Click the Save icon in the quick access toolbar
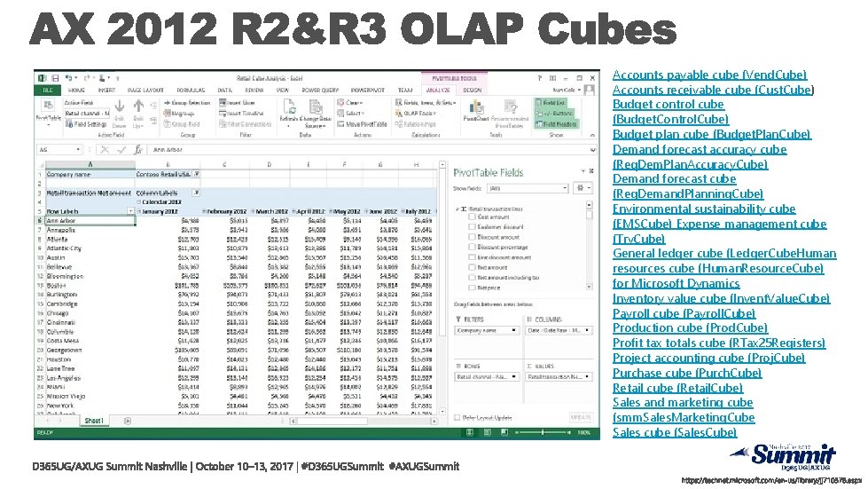This screenshot has height=489, width=868. [x=55, y=78]
